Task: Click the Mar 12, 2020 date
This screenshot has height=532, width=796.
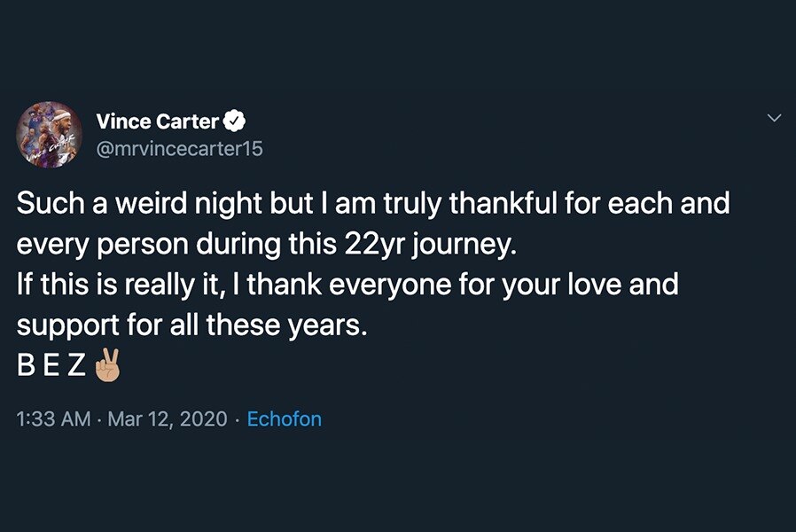Action: coord(168,419)
